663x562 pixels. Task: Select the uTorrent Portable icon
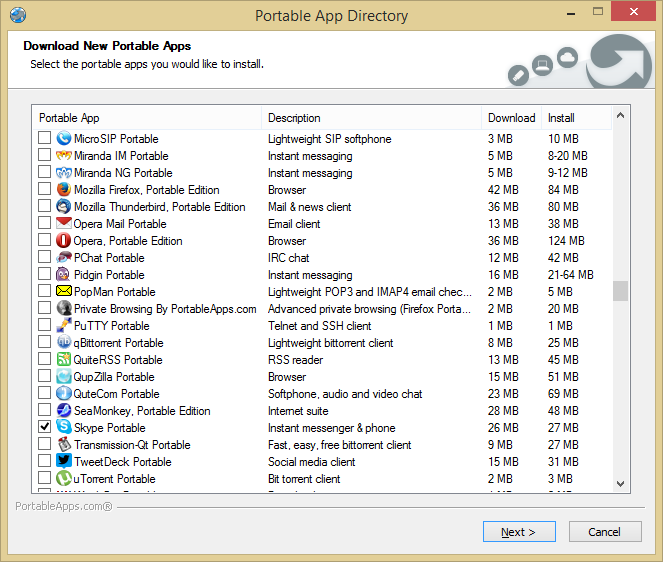pyautogui.click(x=64, y=479)
